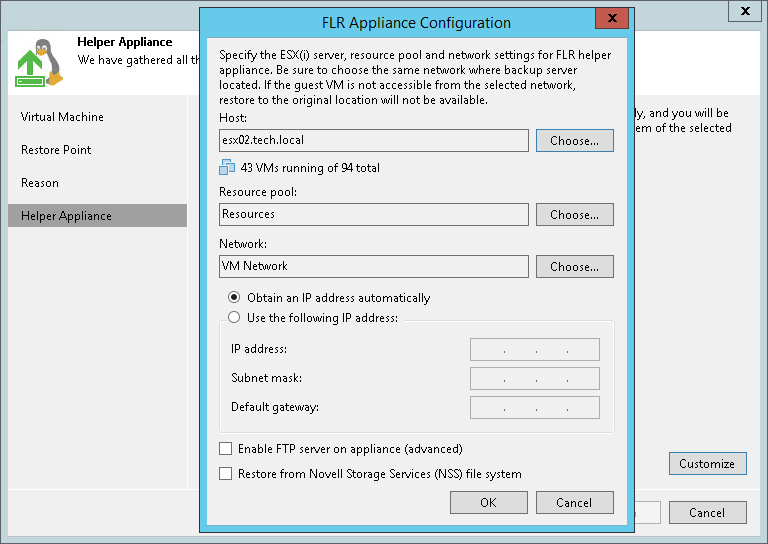The image size is (768, 544).
Task: Open the Virtual Machine wizard step
Action: [x=62, y=117]
